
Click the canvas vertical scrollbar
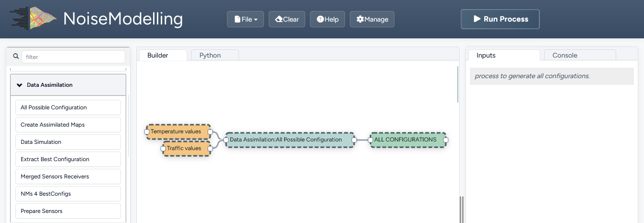coord(458,84)
